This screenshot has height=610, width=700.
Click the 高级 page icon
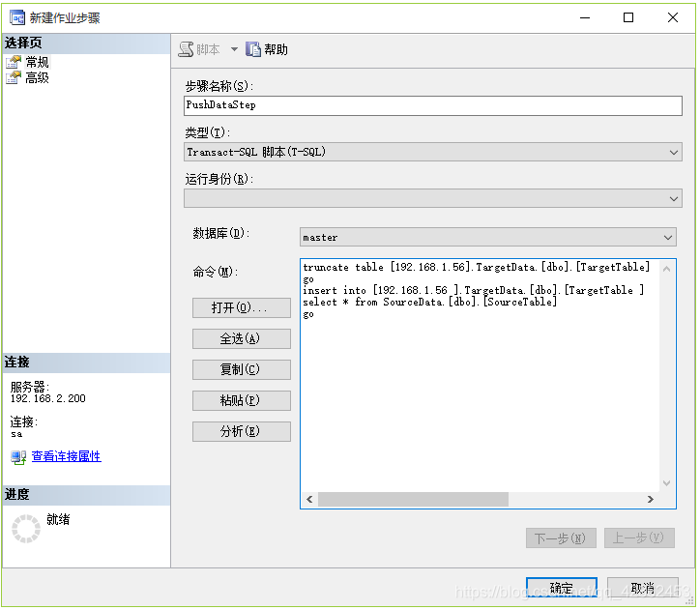(14, 77)
